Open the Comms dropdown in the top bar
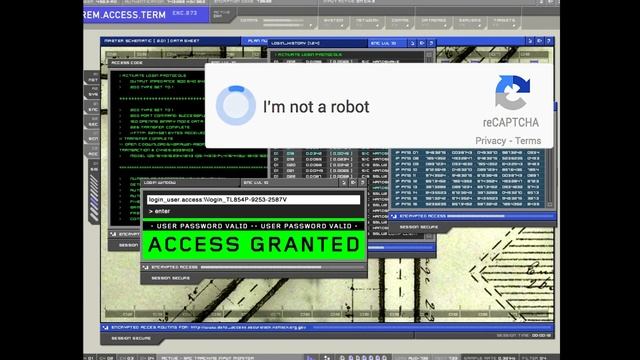 click(x=400, y=22)
